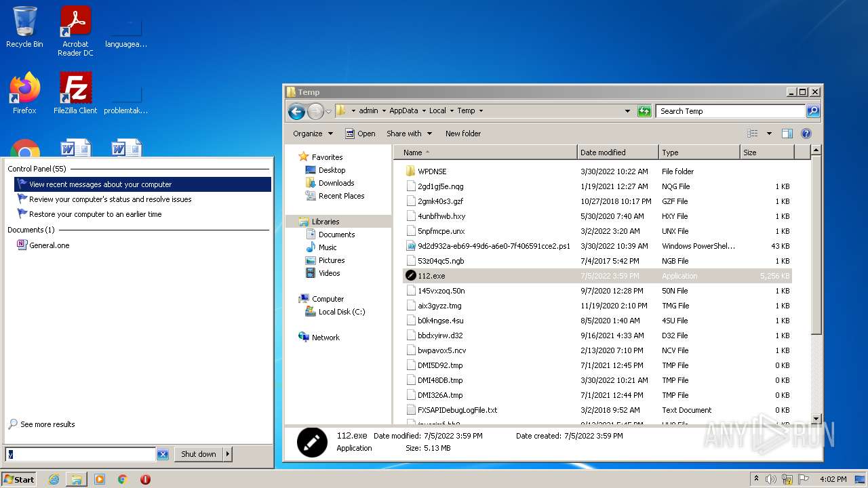Click New folder in the toolbar

[x=463, y=134]
